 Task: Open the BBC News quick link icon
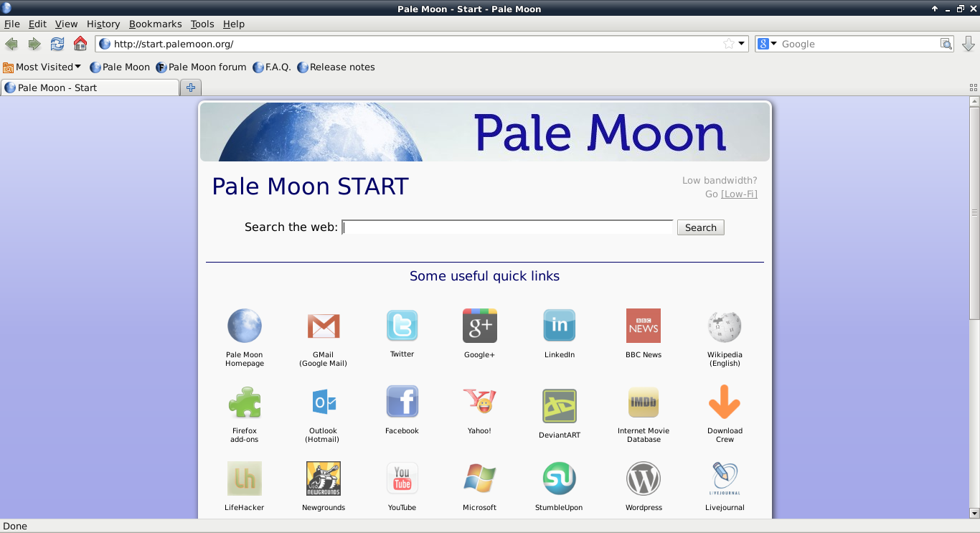(644, 326)
